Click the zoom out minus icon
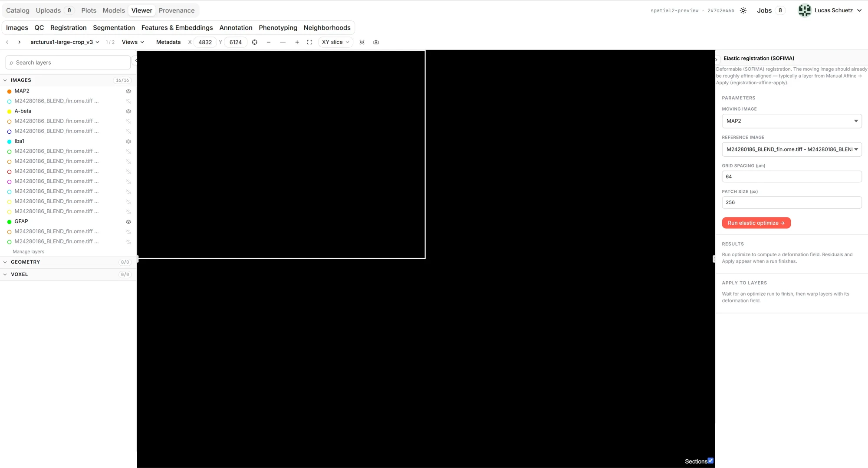This screenshot has width=868, height=468. point(269,42)
